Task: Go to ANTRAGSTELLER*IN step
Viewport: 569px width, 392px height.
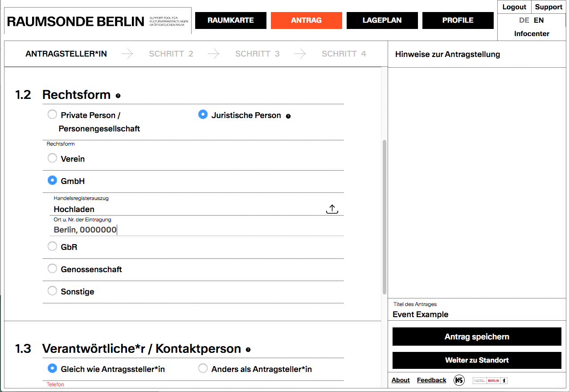Action: pyautogui.click(x=66, y=54)
